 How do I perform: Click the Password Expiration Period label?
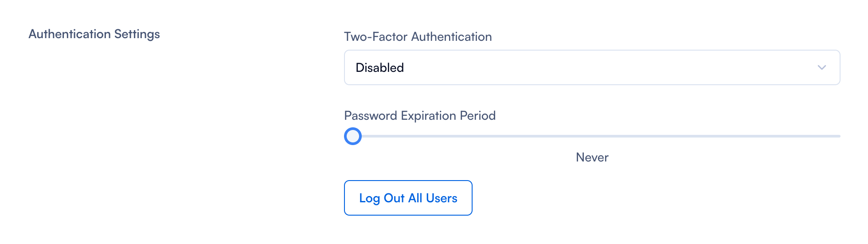click(419, 116)
